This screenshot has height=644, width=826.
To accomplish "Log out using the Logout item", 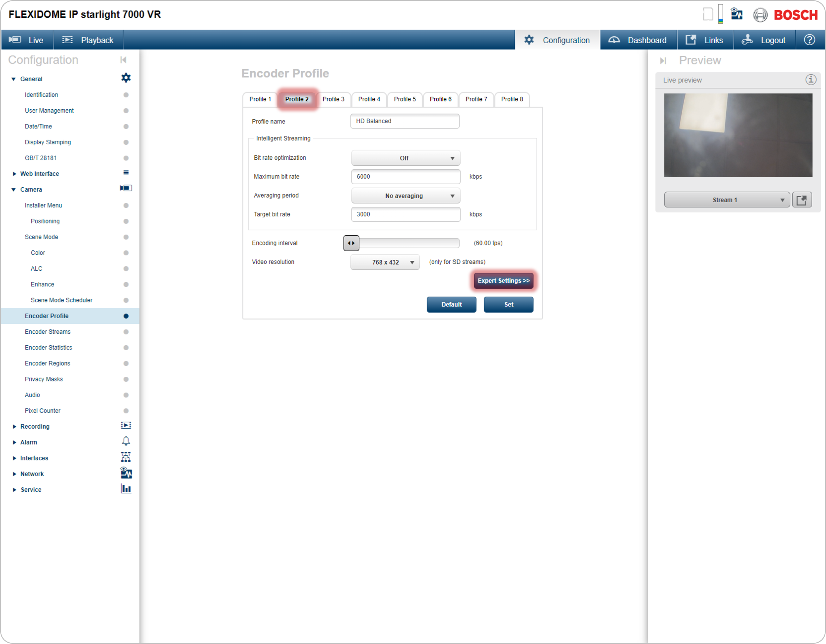I will click(764, 40).
